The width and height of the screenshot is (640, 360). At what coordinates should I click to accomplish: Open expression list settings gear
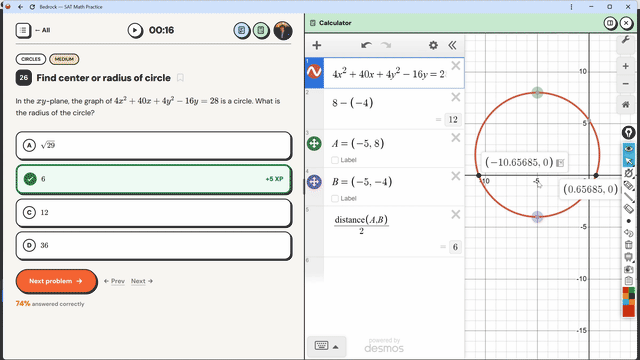point(433,45)
